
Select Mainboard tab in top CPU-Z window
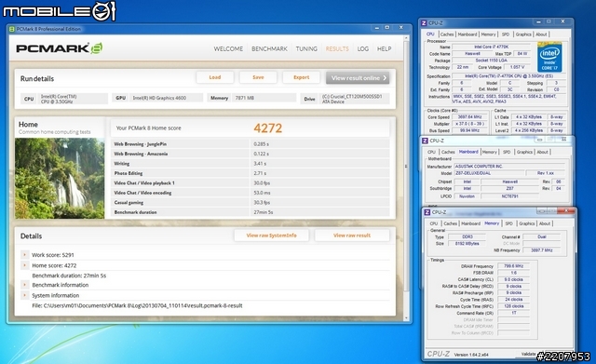point(467,34)
